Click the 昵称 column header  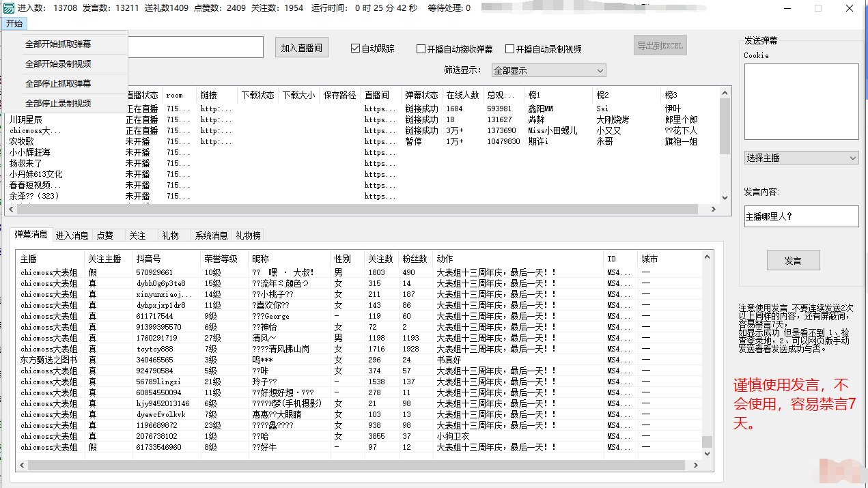pos(290,259)
